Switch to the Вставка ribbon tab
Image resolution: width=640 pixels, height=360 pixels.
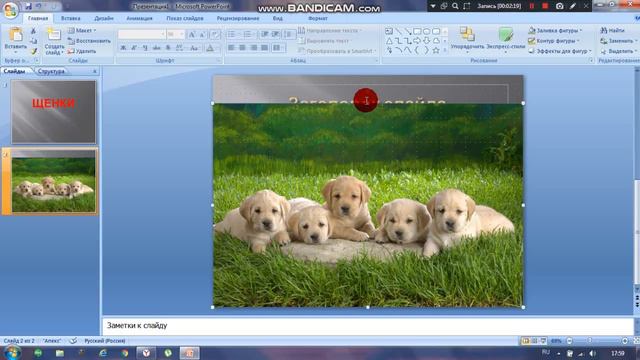point(71,18)
